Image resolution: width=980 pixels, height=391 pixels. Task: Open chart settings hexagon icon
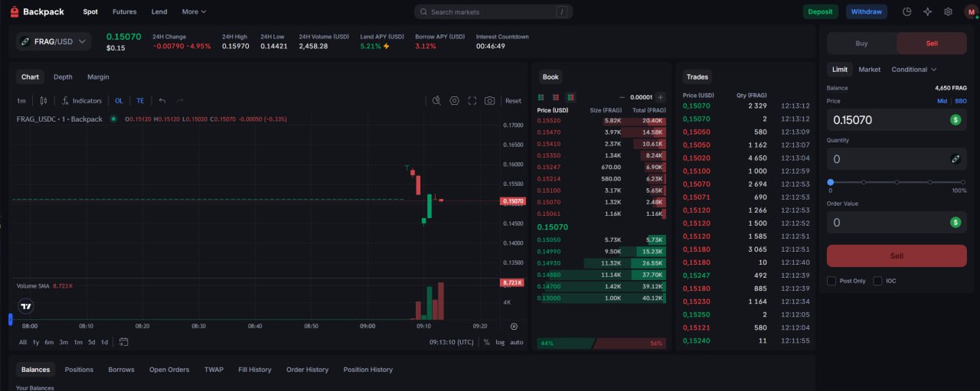click(455, 100)
